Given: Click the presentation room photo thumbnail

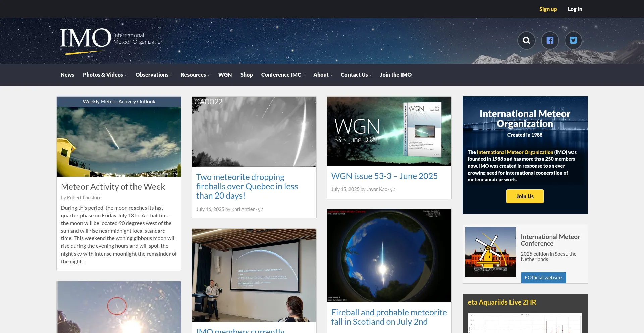Looking at the screenshot, I should [x=254, y=275].
